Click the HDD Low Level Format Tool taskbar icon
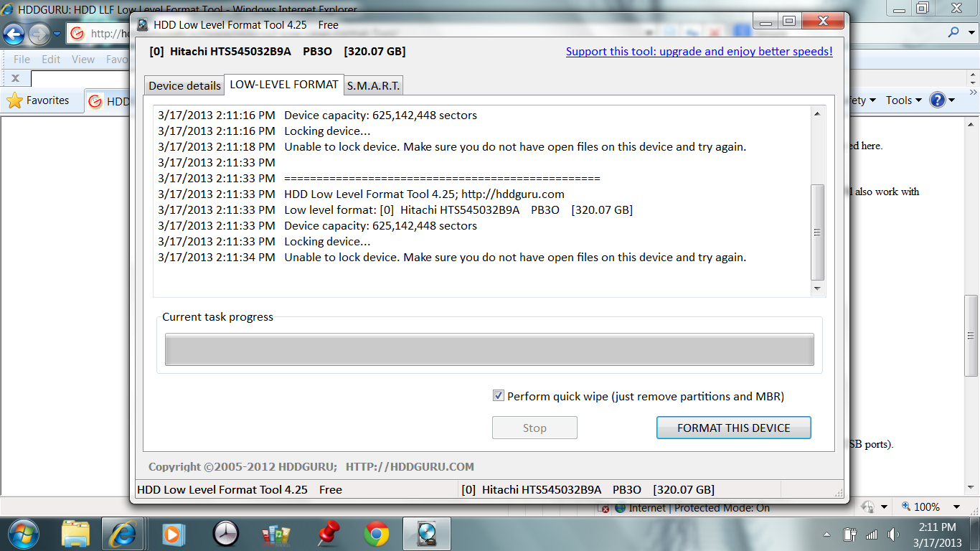Viewport: 980px width, 551px height. click(x=427, y=534)
